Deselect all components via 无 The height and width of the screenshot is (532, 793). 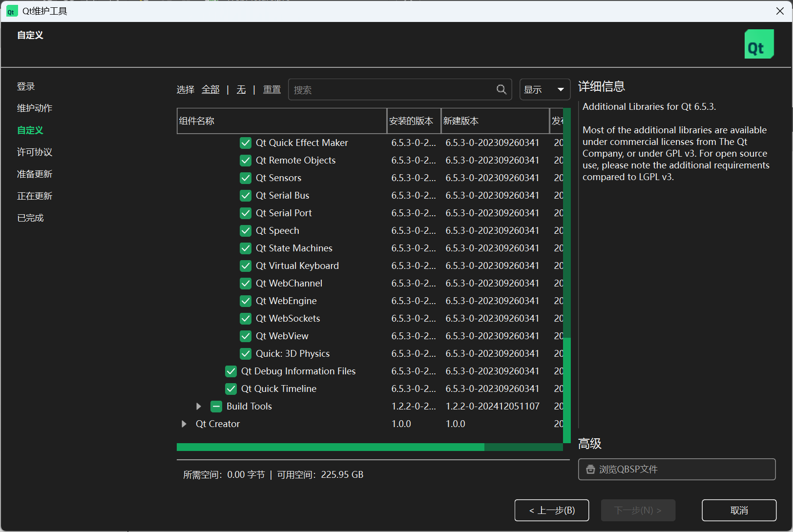[241, 89]
